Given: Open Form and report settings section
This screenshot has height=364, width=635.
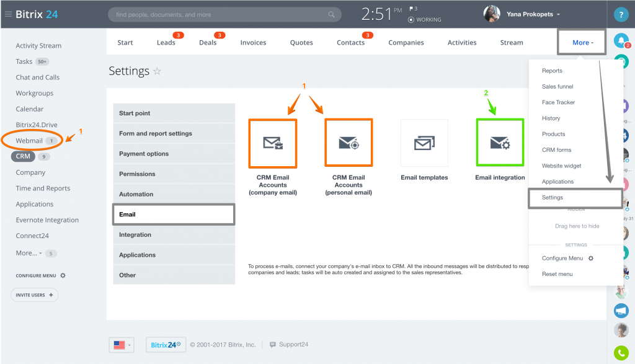Looking at the screenshot, I should pyautogui.click(x=174, y=133).
